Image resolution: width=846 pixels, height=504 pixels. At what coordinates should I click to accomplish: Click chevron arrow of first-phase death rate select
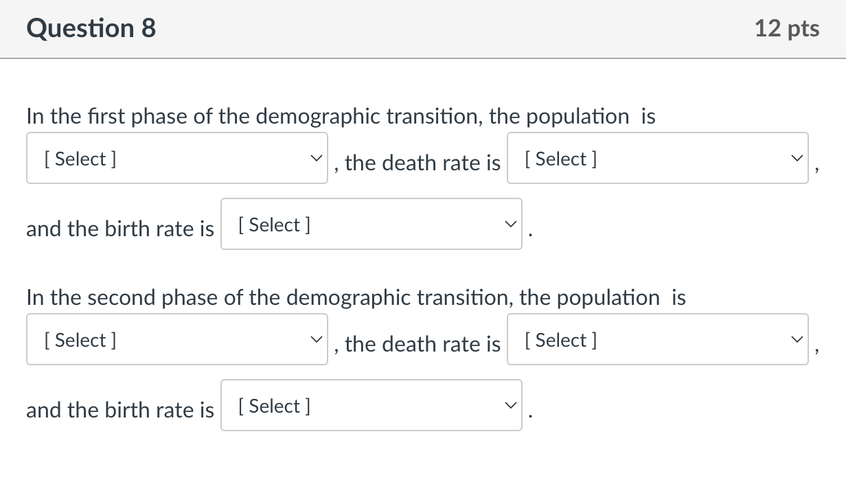click(x=796, y=159)
